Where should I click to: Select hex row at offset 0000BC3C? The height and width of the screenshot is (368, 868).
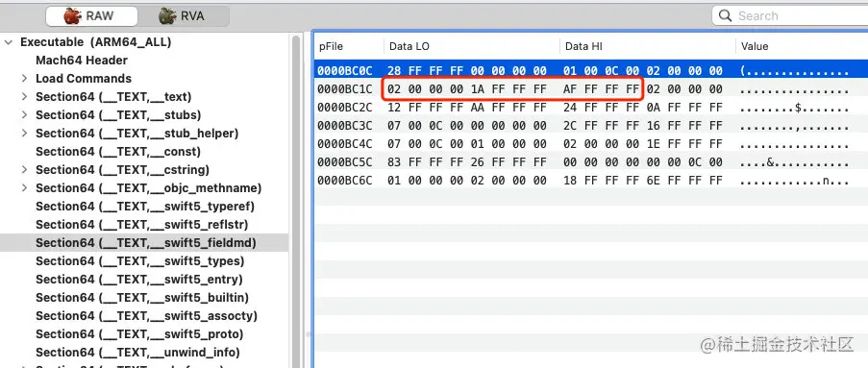click(x=591, y=126)
